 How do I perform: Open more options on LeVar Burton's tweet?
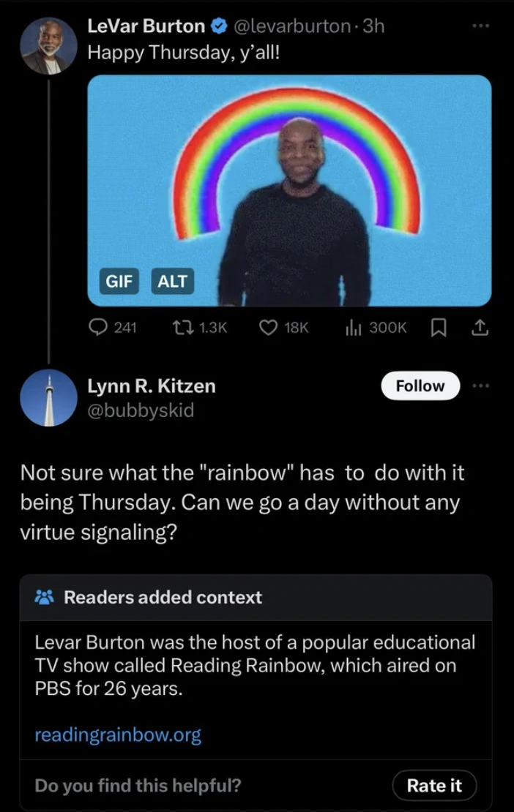(480, 25)
